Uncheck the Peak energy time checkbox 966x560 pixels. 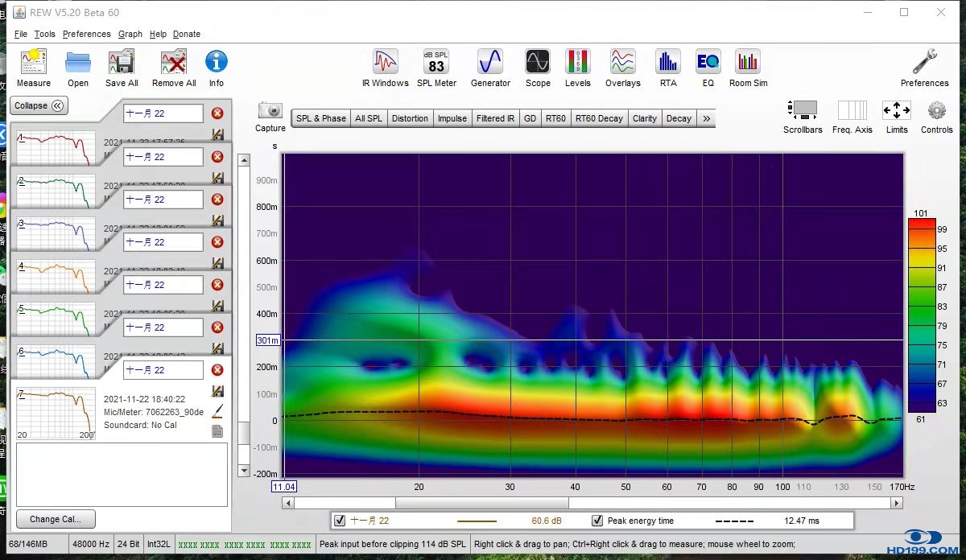tap(597, 521)
